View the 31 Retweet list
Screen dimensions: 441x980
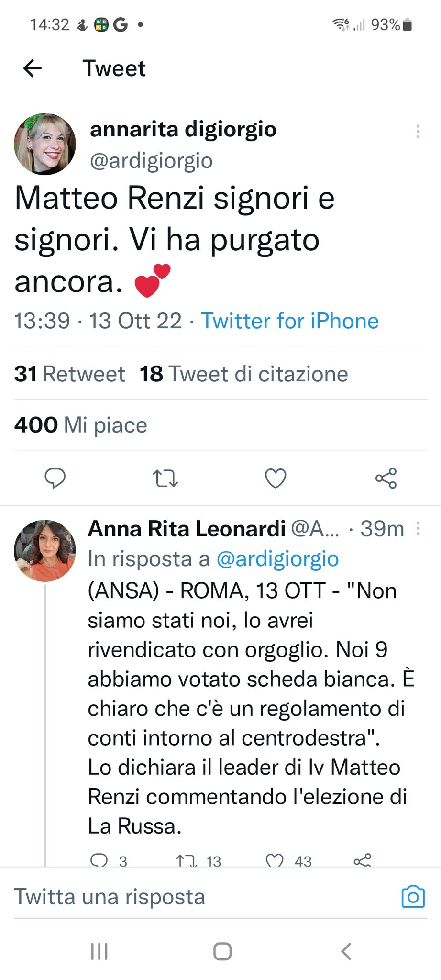point(70,374)
